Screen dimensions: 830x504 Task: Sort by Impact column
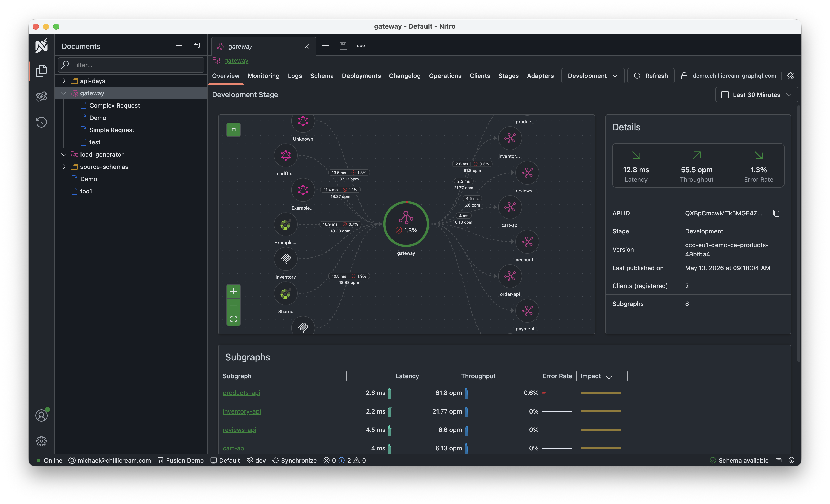click(x=596, y=376)
